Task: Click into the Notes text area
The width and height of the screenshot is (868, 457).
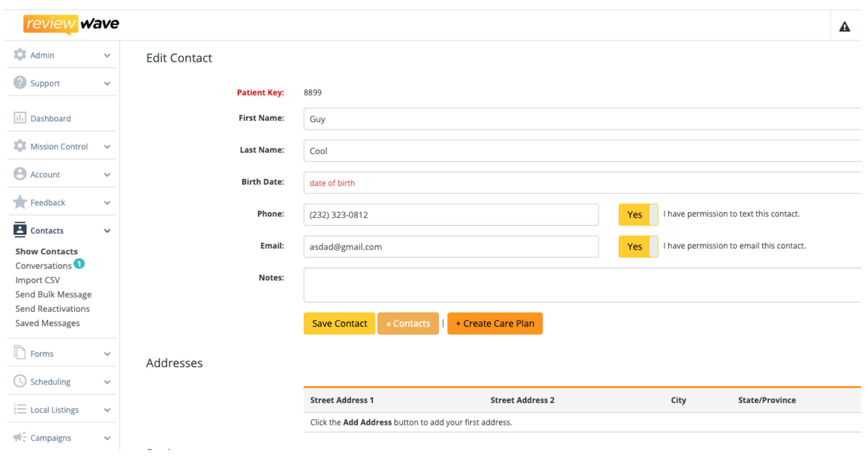Action: click(x=582, y=285)
